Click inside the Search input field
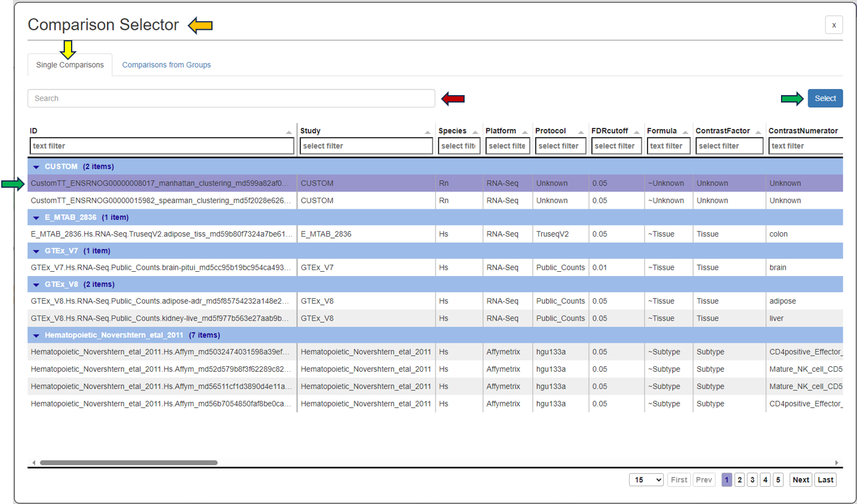Image resolution: width=857 pixels, height=504 pixels. tap(231, 98)
